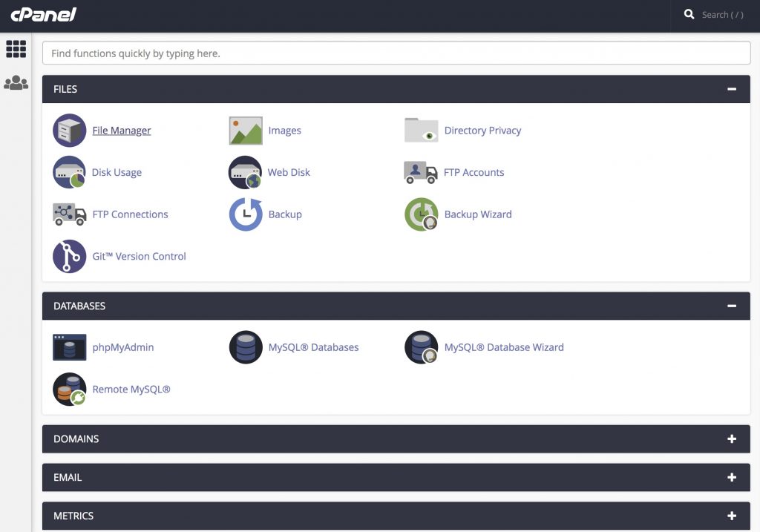Click the magnifier search icon in header

689,15
